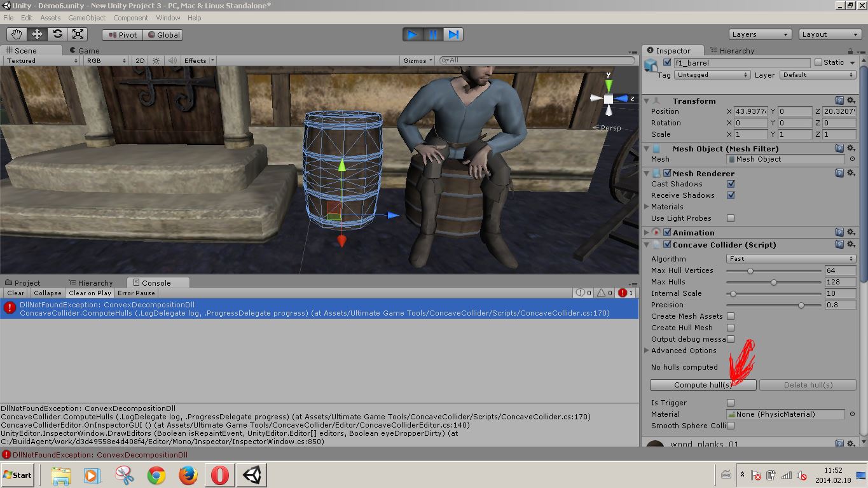Screen dimensions: 868x488
Task: Open the Component menu
Action: [x=130, y=18]
